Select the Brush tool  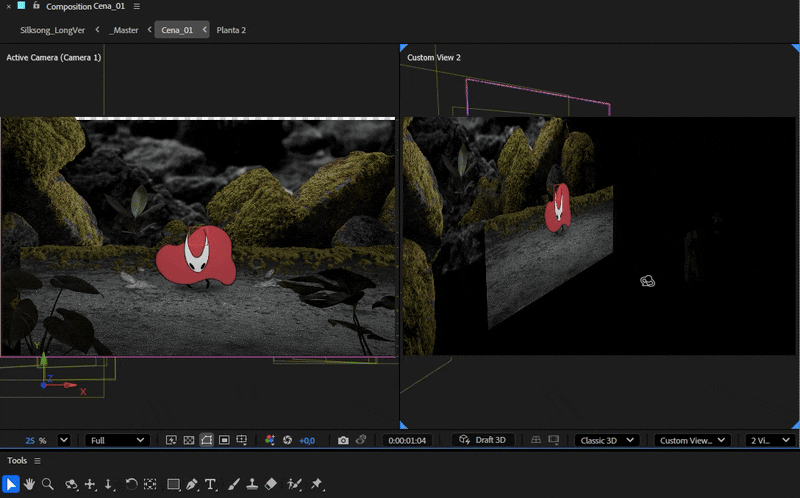(234, 484)
